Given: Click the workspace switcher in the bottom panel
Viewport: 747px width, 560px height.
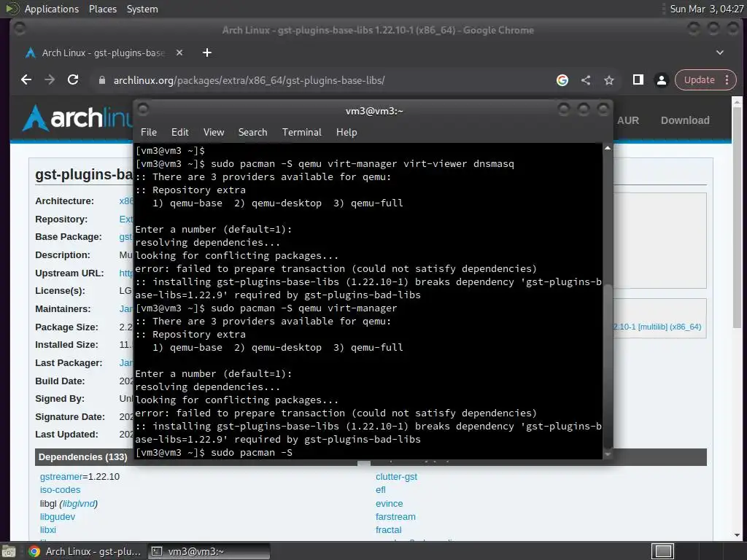Looking at the screenshot, I should 663,551.
